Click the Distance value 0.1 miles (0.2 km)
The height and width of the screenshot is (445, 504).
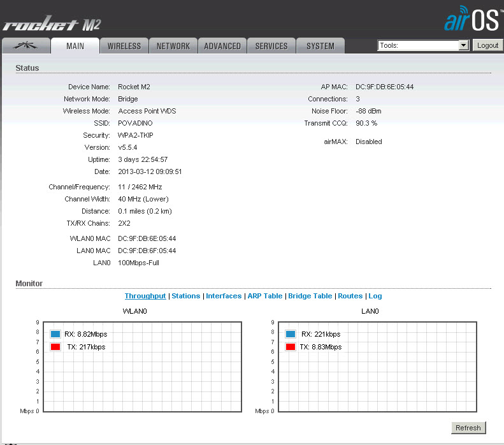click(145, 211)
